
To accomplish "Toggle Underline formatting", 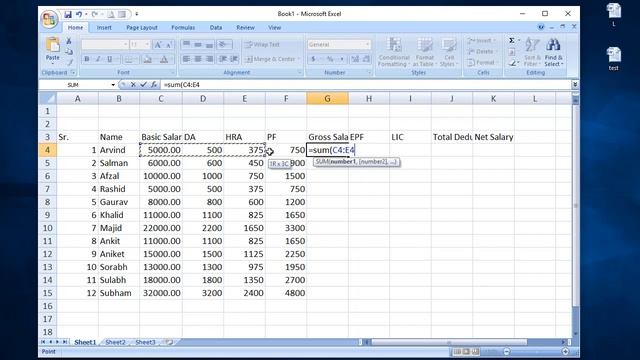I will 109,59.
